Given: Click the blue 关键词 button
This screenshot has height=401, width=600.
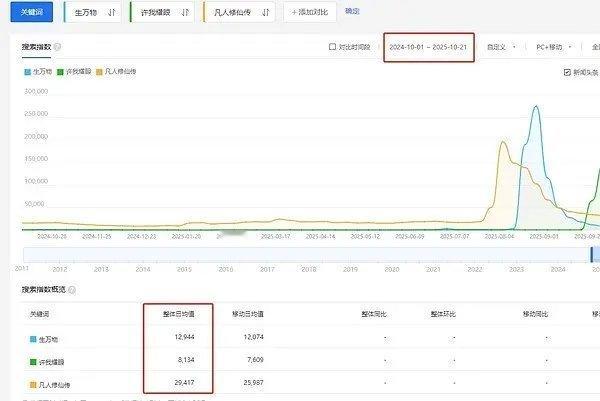Looking at the screenshot, I should click(x=32, y=12).
